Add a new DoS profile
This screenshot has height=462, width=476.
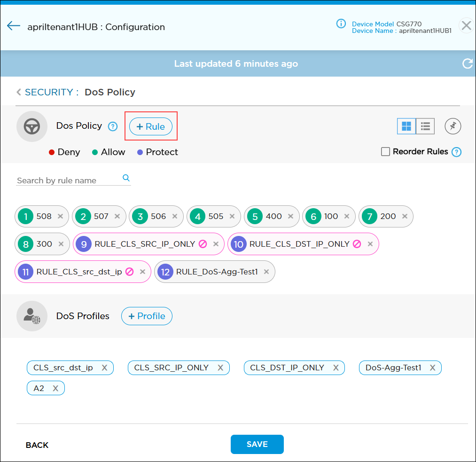click(147, 316)
